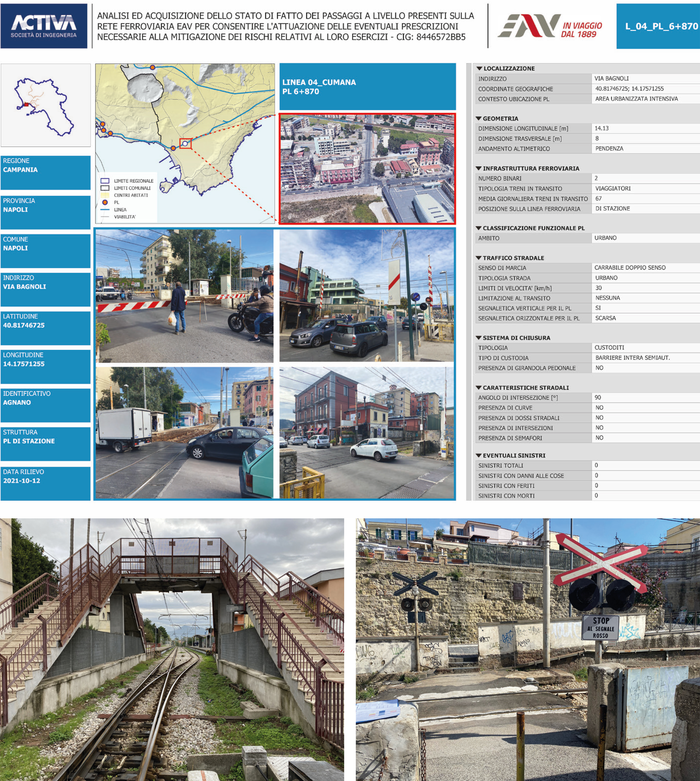
Task: Click the L_04_PL_6+870 code box
Action: 658,26
